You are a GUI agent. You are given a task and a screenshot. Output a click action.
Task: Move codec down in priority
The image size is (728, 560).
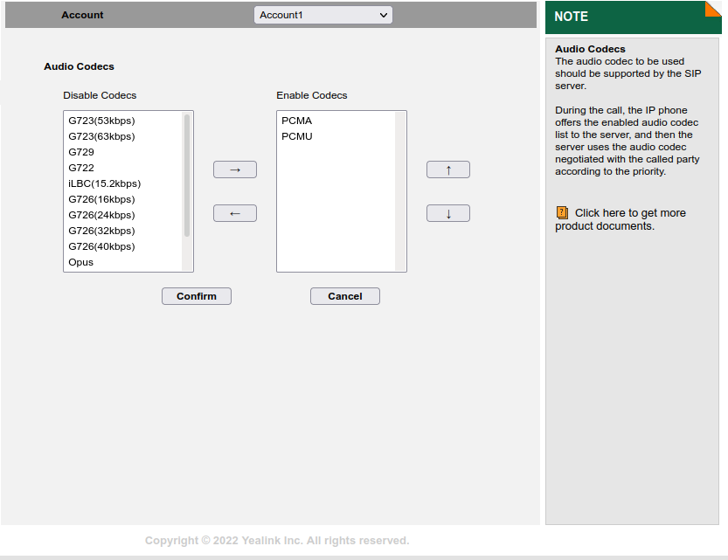pos(447,213)
